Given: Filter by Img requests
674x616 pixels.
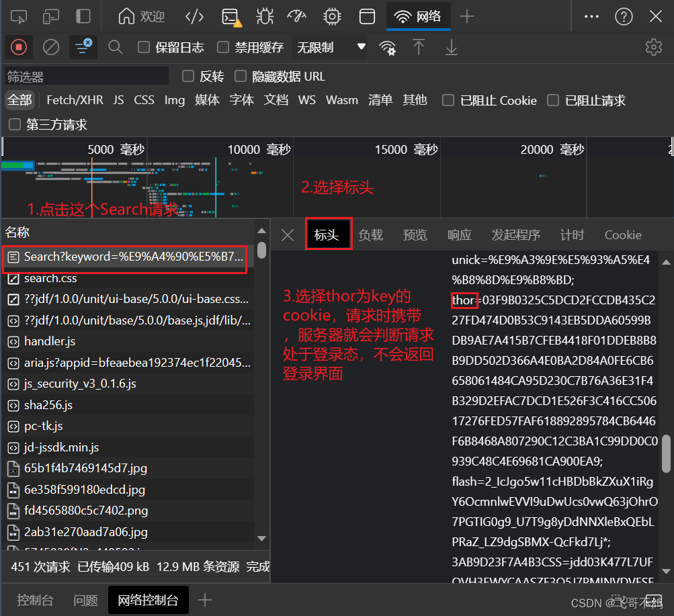Looking at the screenshot, I should pyautogui.click(x=175, y=100).
